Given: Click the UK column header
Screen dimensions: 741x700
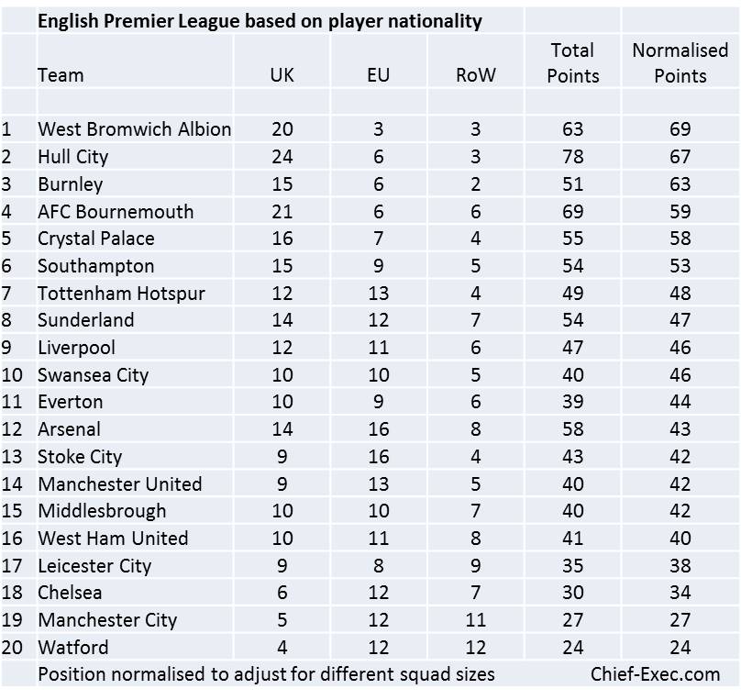Looking at the screenshot, I should (282, 75).
